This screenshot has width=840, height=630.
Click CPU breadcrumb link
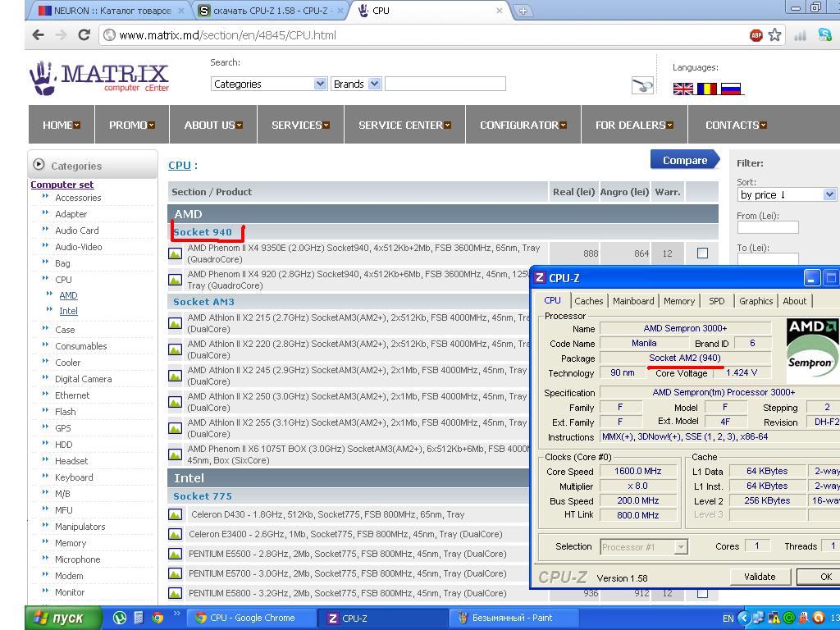180,165
